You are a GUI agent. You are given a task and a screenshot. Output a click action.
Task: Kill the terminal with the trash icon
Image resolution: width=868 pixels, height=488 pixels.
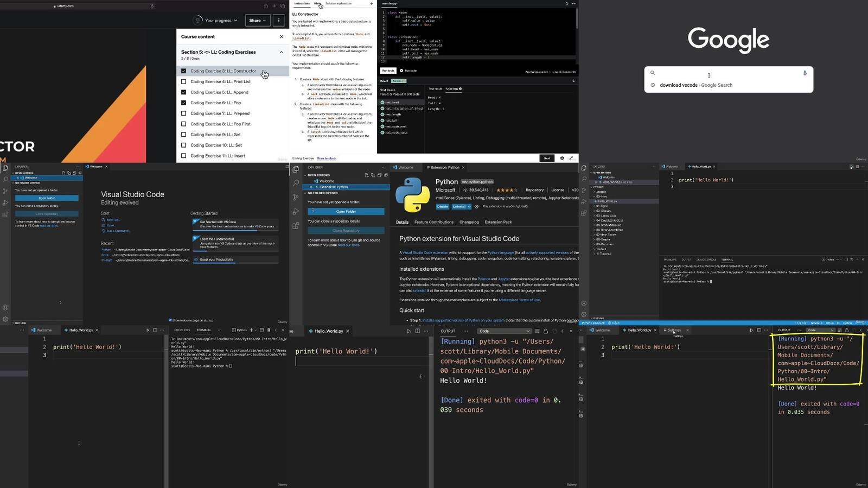269,330
